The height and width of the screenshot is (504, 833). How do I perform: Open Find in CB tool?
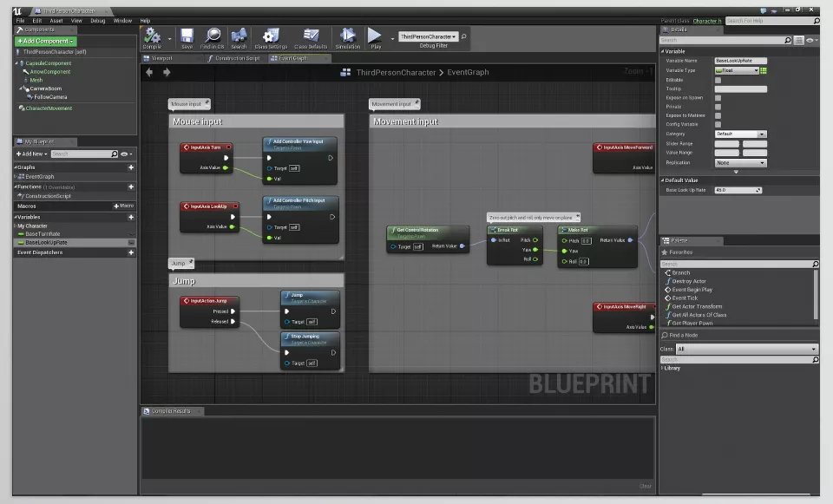coord(212,38)
